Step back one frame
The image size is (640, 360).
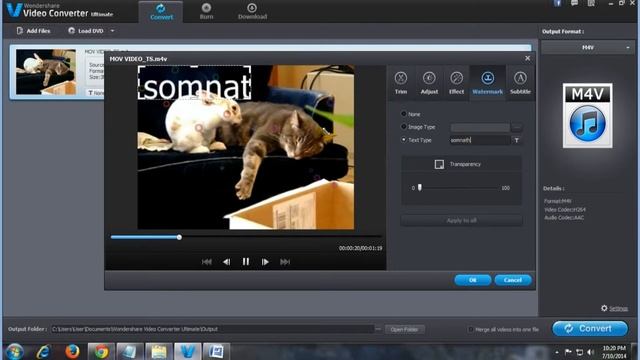pos(227,262)
